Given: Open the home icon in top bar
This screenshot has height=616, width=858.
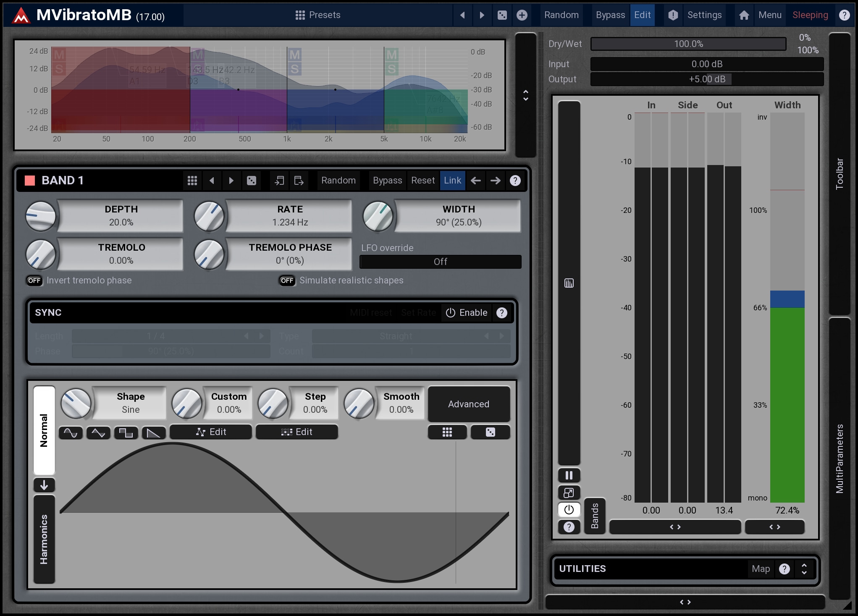Looking at the screenshot, I should coord(744,15).
